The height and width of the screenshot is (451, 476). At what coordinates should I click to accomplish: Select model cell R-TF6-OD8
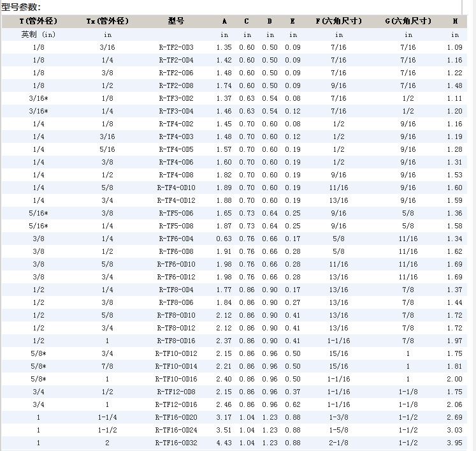tap(176, 251)
